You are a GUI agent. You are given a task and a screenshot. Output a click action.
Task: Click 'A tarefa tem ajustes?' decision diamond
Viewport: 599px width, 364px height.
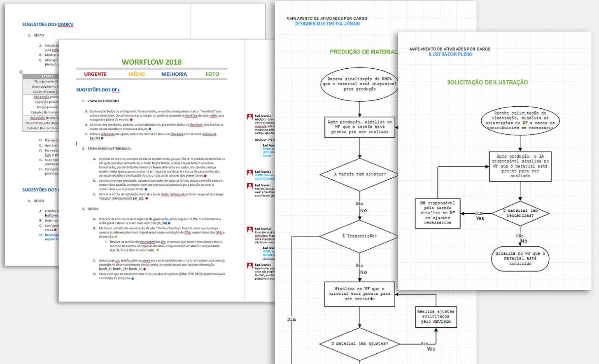pos(359,174)
